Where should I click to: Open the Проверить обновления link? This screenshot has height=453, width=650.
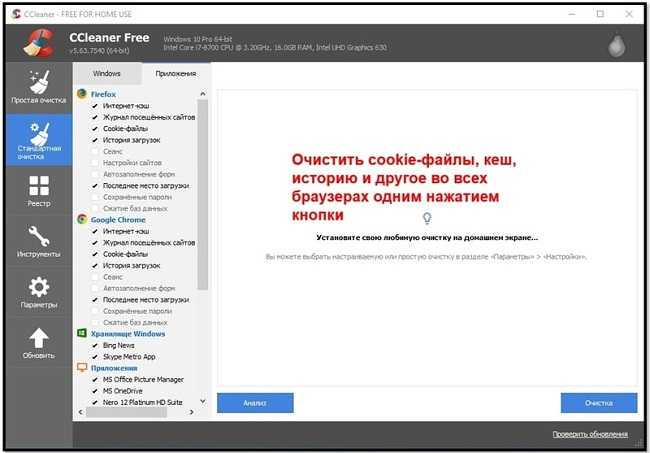(x=590, y=434)
